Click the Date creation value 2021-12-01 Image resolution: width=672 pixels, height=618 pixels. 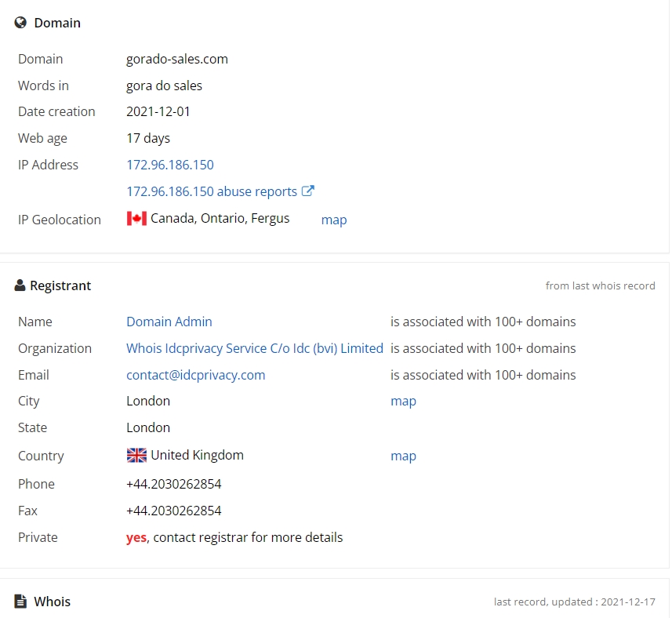click(158, 112)
